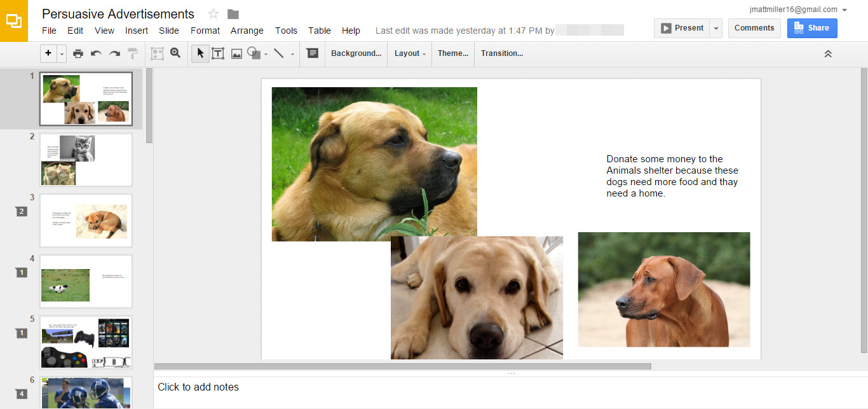
Task: Open the View menu
Action: click(x=104, y=31)
